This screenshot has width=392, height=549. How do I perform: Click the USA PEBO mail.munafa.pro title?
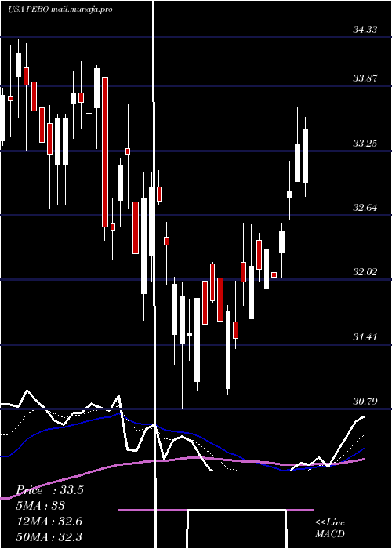click(60, 9)
